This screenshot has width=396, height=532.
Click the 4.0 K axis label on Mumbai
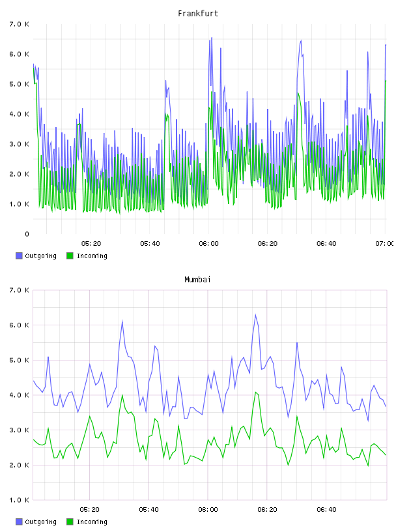pyautogui.click(x=19, y=395)
